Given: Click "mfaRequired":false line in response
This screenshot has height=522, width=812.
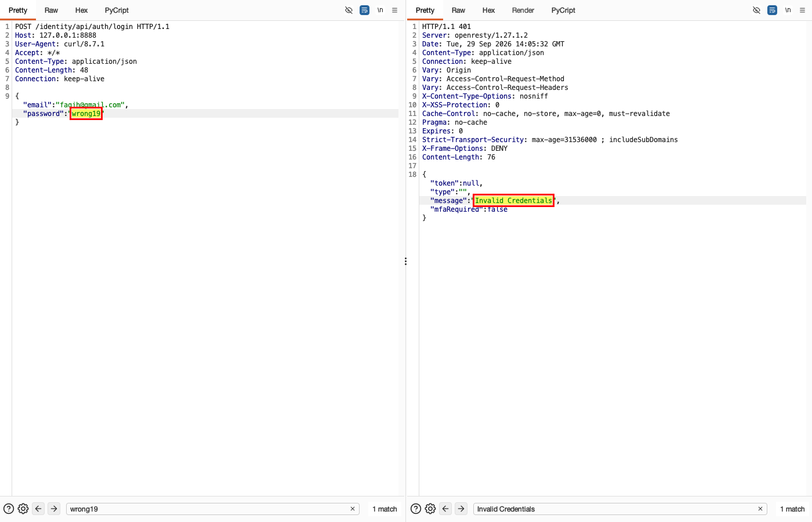Looking at the screenshot, I should tap(469, 209).
